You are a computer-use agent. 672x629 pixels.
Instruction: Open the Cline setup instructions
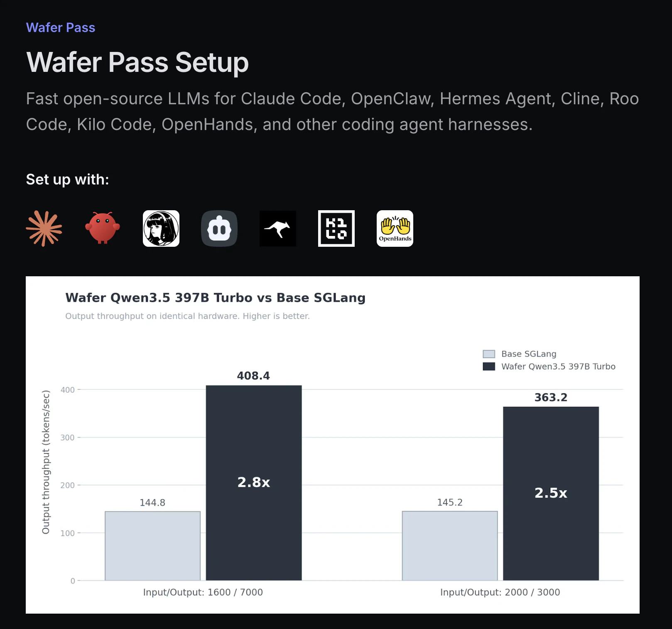click(x=219, y=228)
